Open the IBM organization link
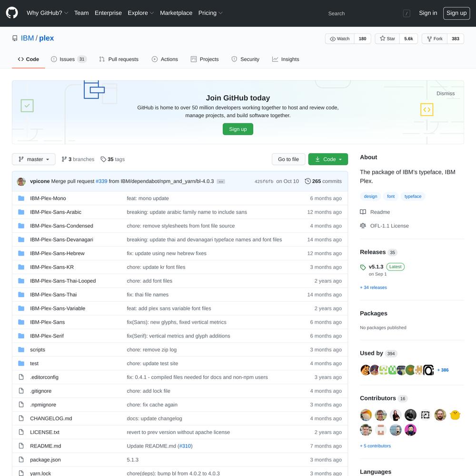The height and width of the screenshot is (476, 476). click(27, 38)
